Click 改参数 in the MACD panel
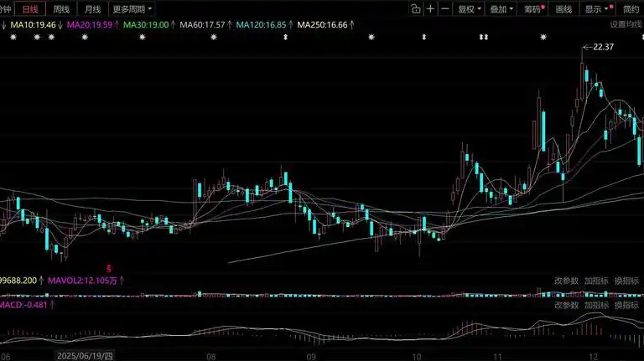Image resolution: width=644 pixels, height=361 pixels. coord(566,305)
